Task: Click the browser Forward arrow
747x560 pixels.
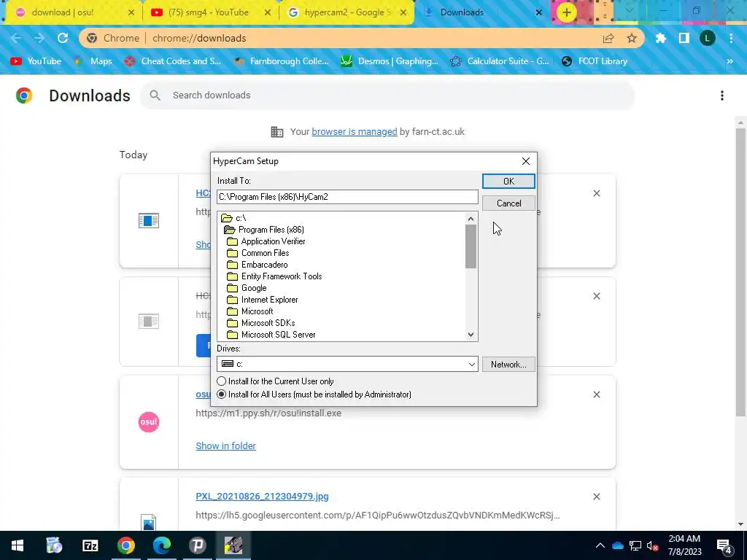Action: tap(39, 38)
